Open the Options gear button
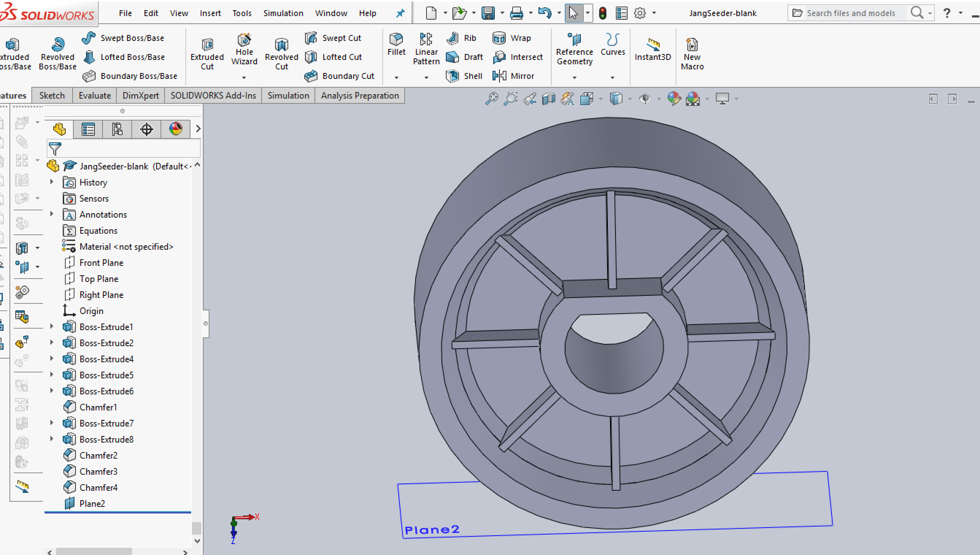 (x=640, y=14)
